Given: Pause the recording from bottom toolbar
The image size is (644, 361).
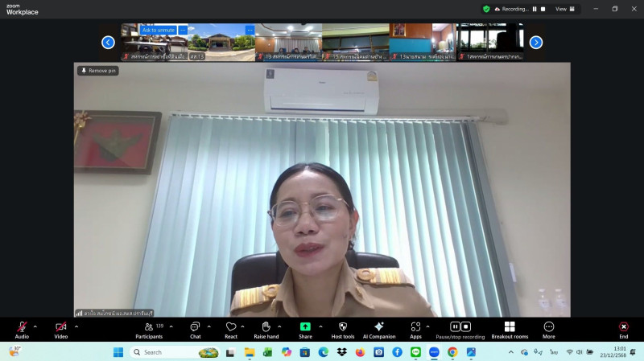Looking at the screenshot, I should pos(455,326).
